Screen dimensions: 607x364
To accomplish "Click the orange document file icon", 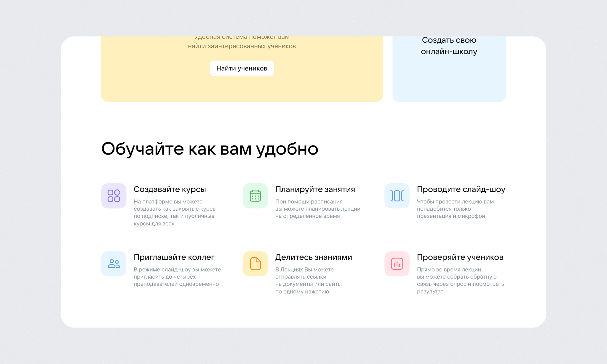I will (x=255, y=264).
